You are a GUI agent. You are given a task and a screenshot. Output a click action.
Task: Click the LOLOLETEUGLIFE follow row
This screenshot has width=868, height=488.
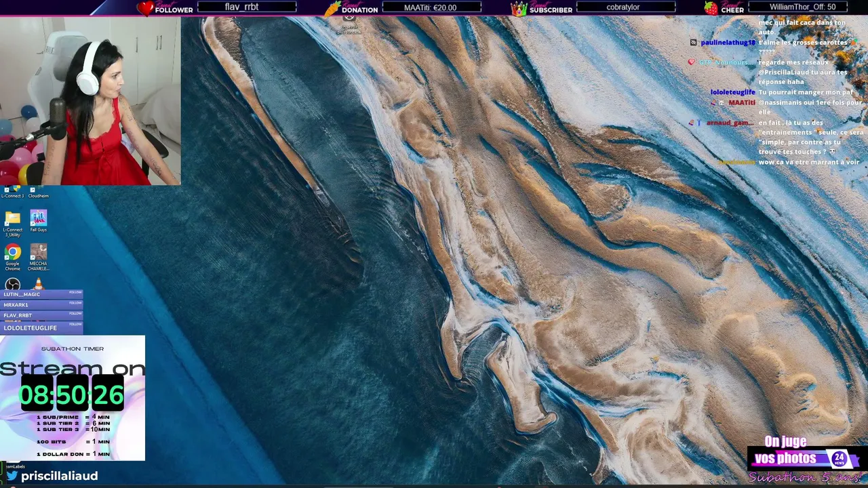tap(42, 327)
